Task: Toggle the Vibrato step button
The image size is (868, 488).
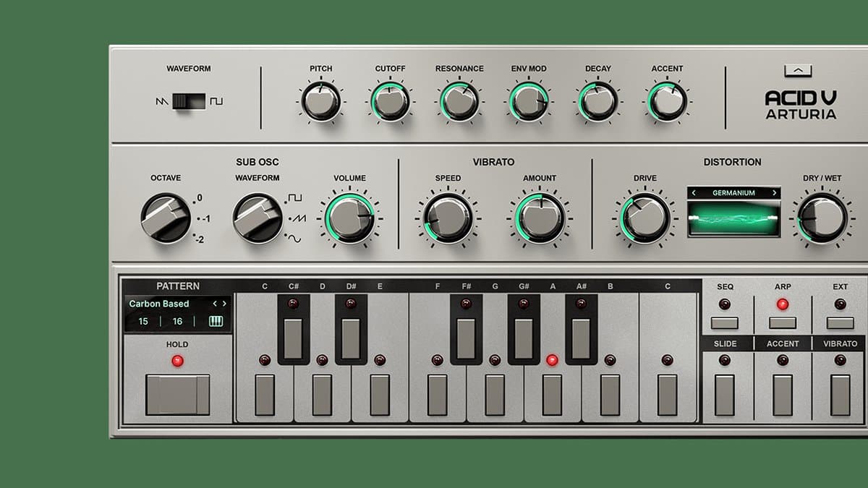Action: point(840,395)
